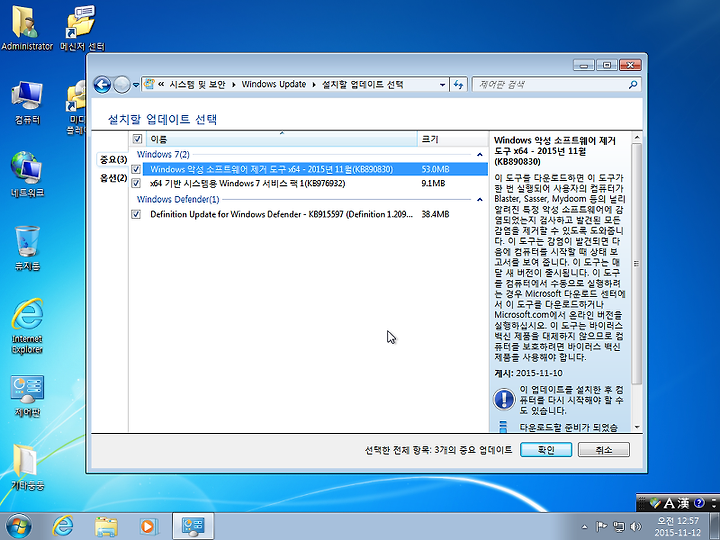Collapse the Windows Defender(1) group
Screen dimensions: 720x540
(x=479, y=200)
